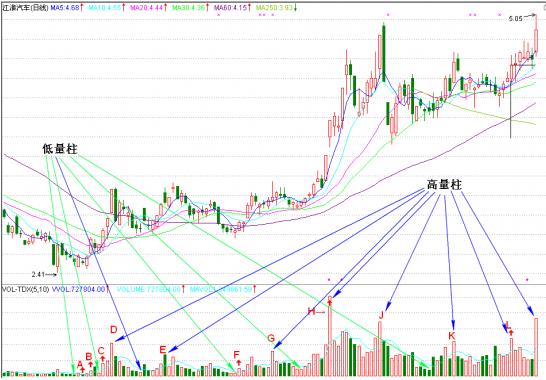
Task: Click the 5.05 high price marker
Action: (x=516, y=18)
